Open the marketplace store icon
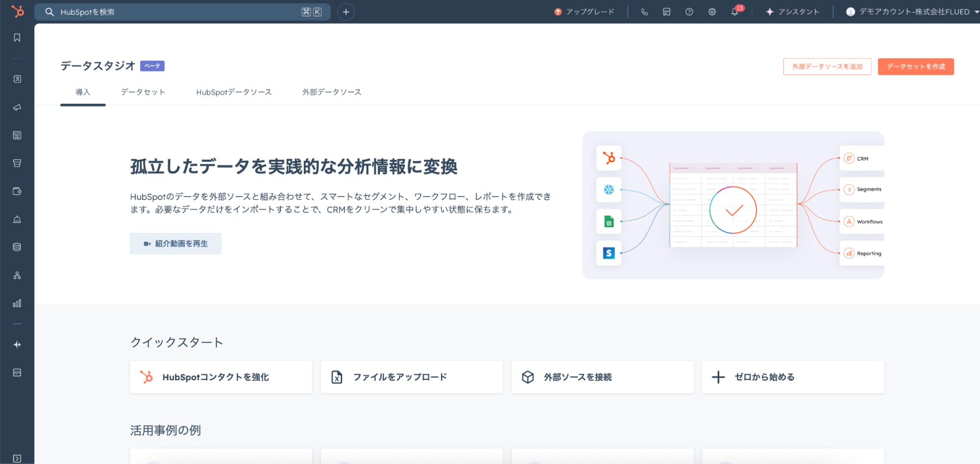Screen dimensions: 980x464 pyautogui.click(x=667, y=12)
